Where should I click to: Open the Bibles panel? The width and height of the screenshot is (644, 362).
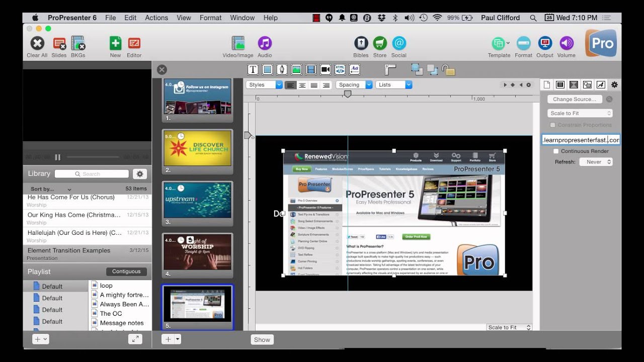[x=361, y=44]
